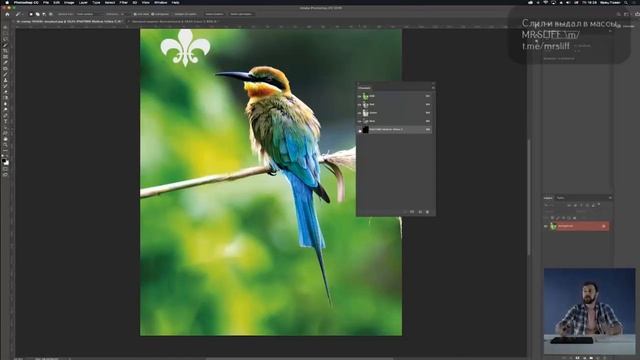
Task: Select the Brush tool
Action: [5, 74]
